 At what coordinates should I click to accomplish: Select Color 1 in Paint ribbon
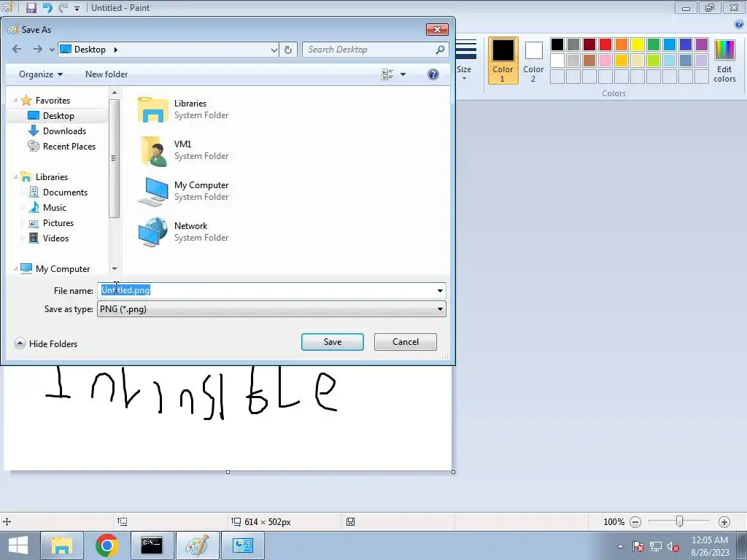click(503, 61)
